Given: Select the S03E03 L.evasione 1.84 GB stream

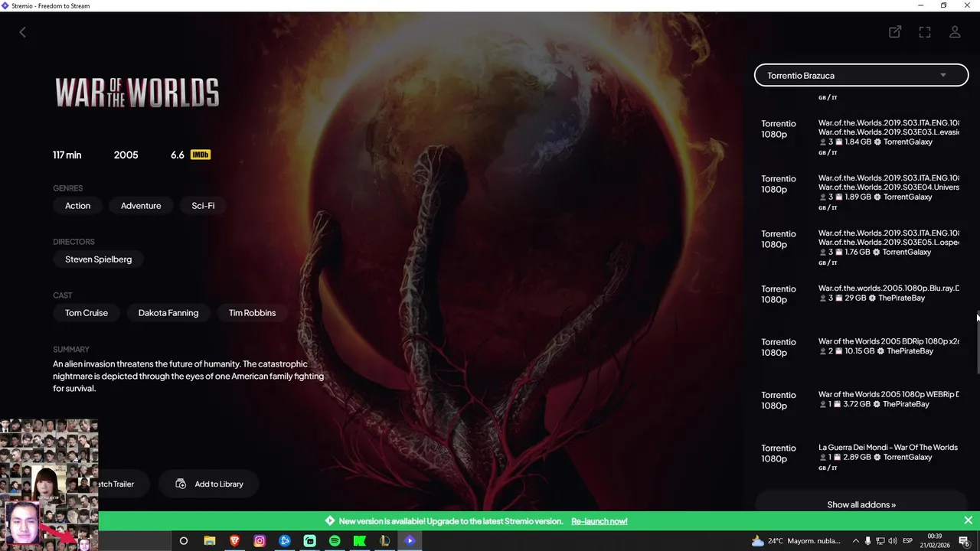Looking at the screenshot, I should point(861,136).
